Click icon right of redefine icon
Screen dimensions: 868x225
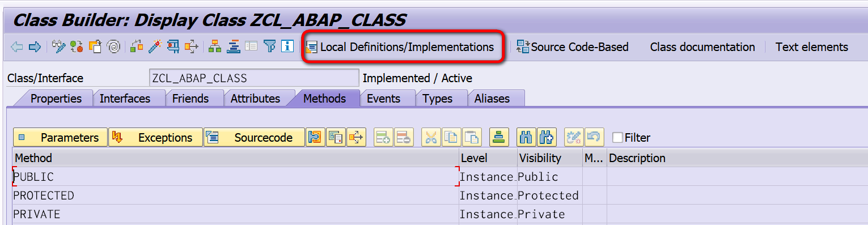(x=336, y=137)
